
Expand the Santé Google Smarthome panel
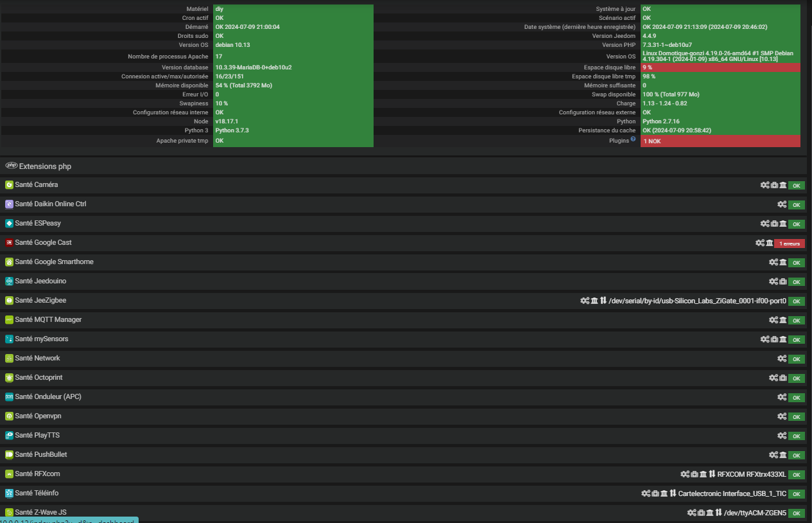tap(404, 262)
